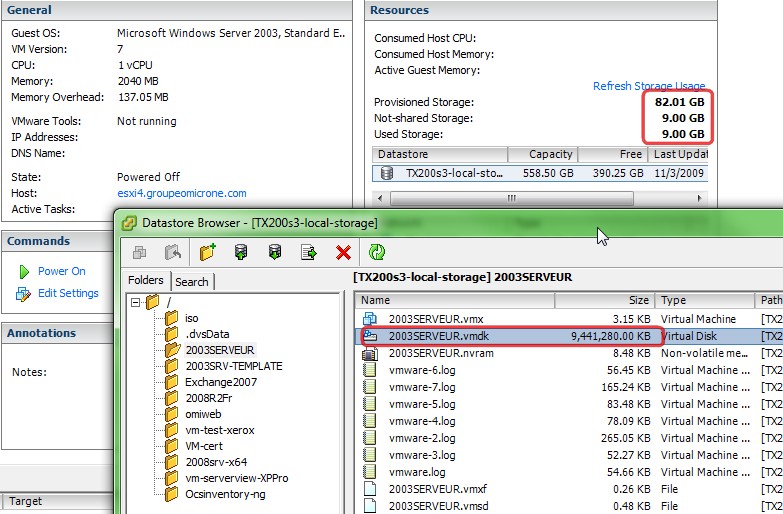This screenshot has width=783, height=514.
Task: Select the 2003SERVEUR.vmdk virtual disk file
Action: point(432,336)
